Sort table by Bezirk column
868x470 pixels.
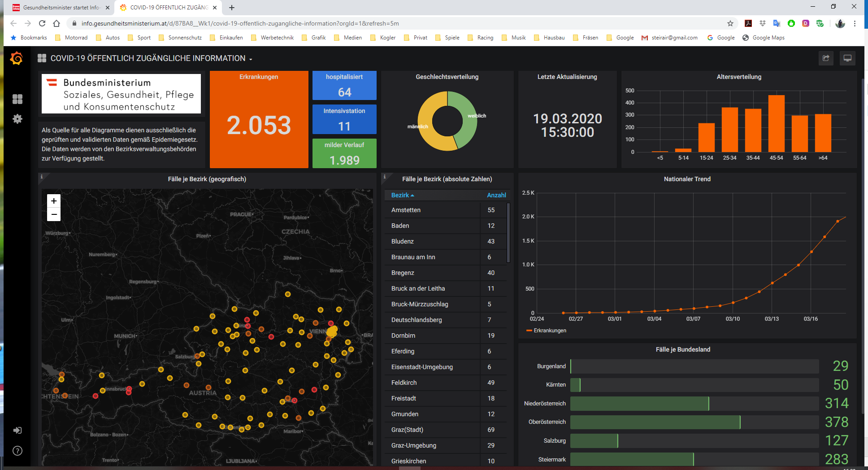coord(403,195)
